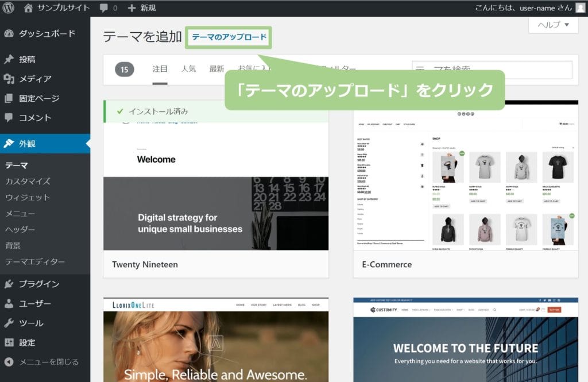Switch to the 注目 tab

click(160, 69)
